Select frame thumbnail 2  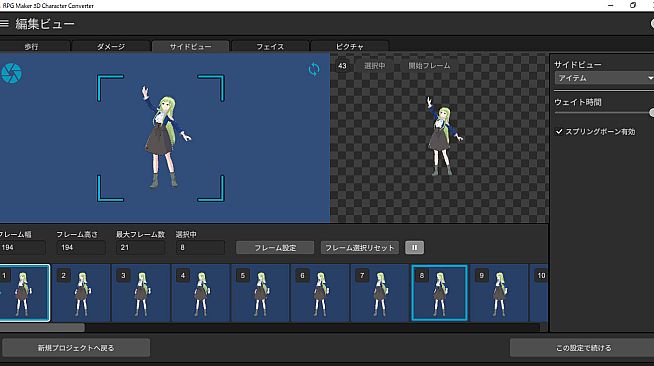point(82,293)
